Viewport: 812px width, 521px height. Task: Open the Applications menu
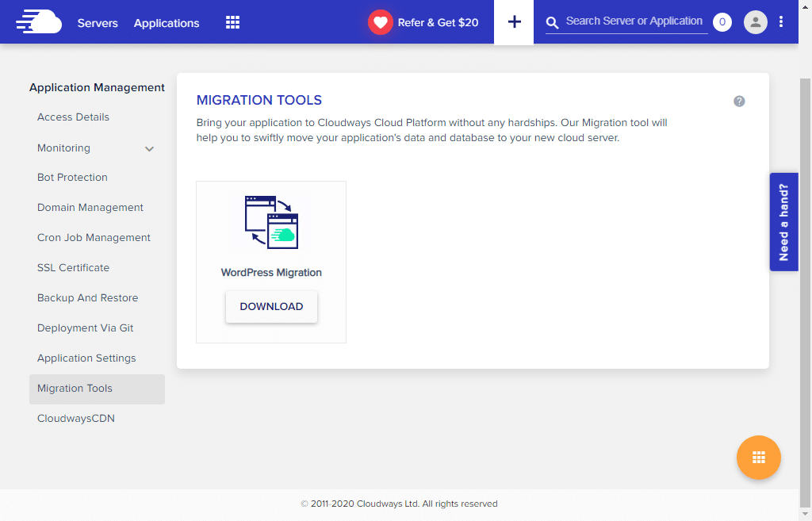tap(166, 23)
